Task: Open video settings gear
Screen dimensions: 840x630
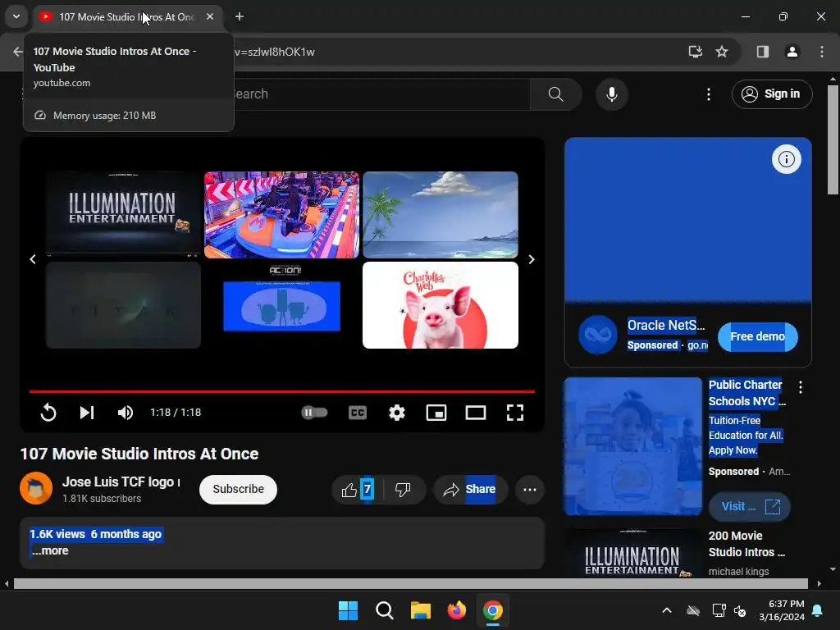Action: 397,413
